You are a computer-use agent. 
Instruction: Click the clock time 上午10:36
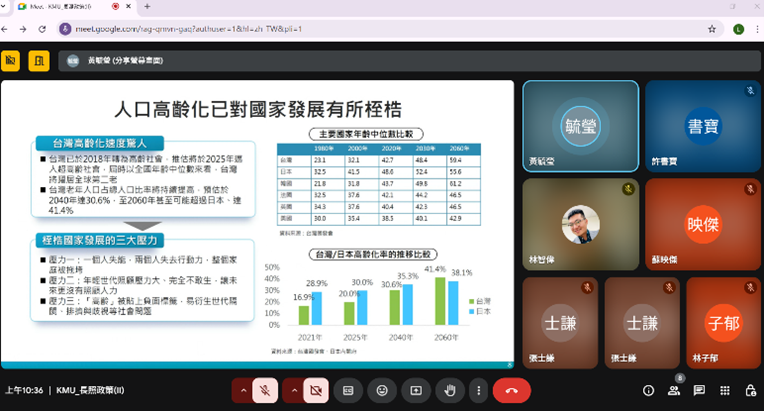(24, 391)
